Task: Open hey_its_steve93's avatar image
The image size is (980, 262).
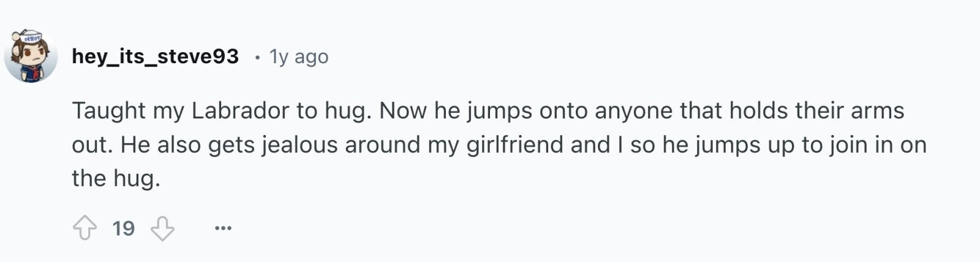Action: (31, 55)
